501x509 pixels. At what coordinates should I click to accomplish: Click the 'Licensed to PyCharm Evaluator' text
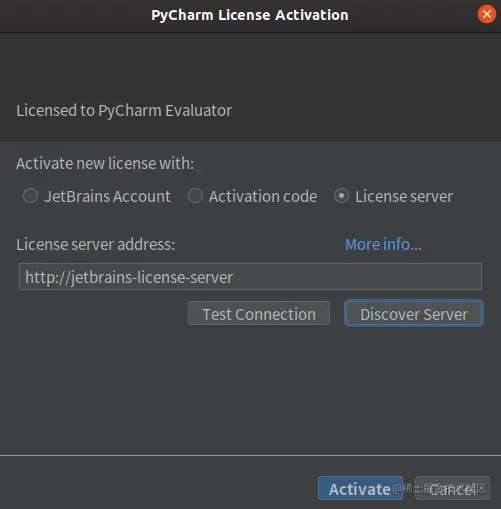(124, 111)
